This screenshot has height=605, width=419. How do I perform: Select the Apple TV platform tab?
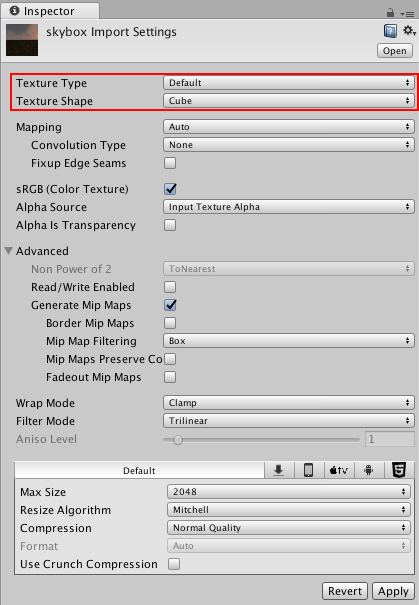(339, 470)
